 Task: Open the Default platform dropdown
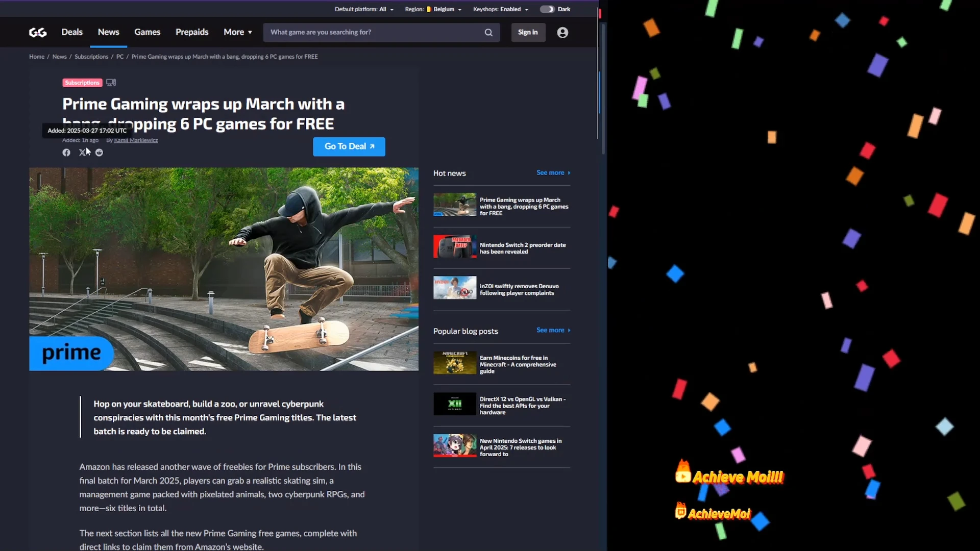pyautogui.click(x=364, y=9)
